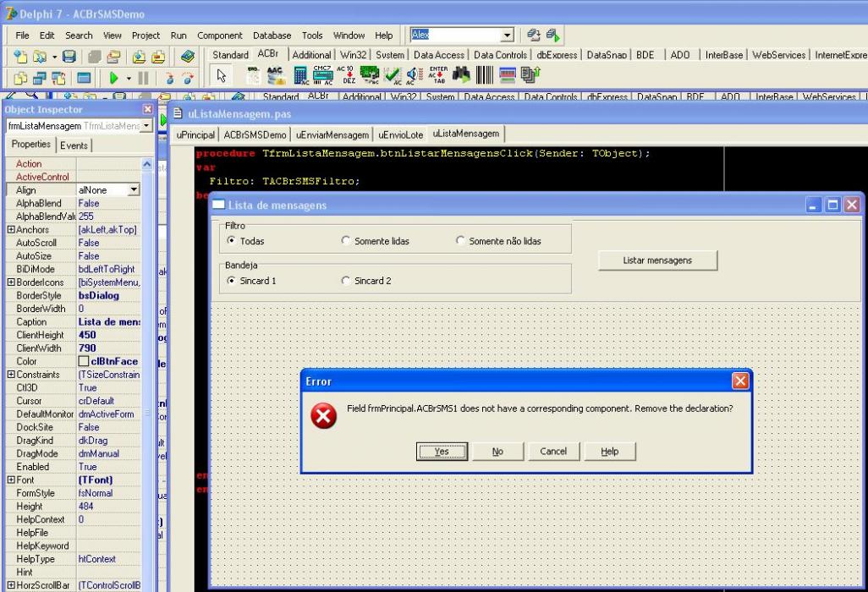This screenshot has height=592, width=868.
Task: Click Toggle Form/Unit toolbar icon
Action: (58, 78)
